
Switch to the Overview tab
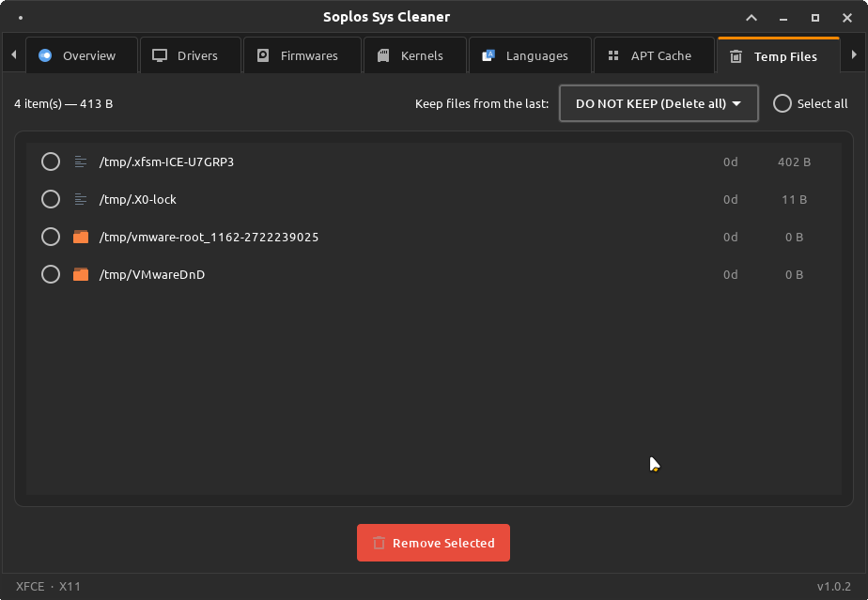[x=82, y=55]
